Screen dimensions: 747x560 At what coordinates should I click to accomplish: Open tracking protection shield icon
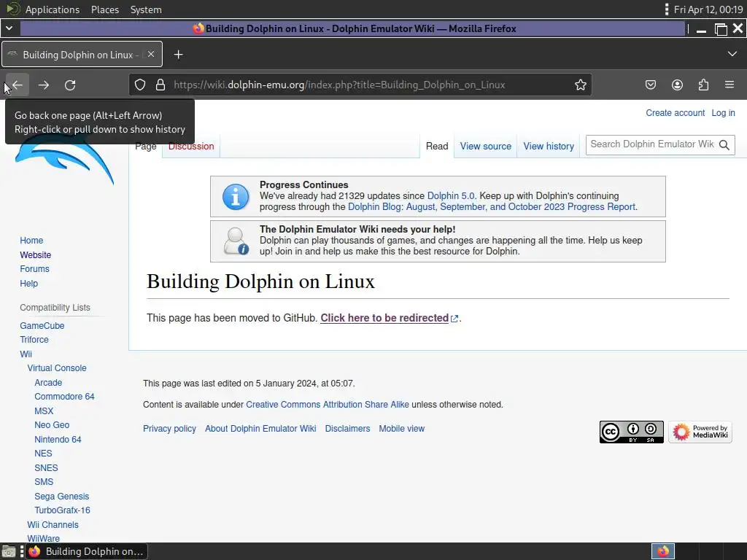coord(139,85)
